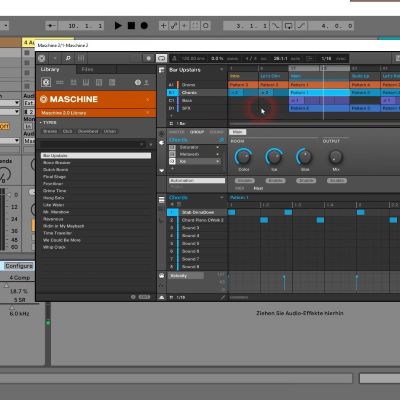This screenshot has width=400, height=400.
Task: Click info icon at browser bottom
Action: point(133,297)
